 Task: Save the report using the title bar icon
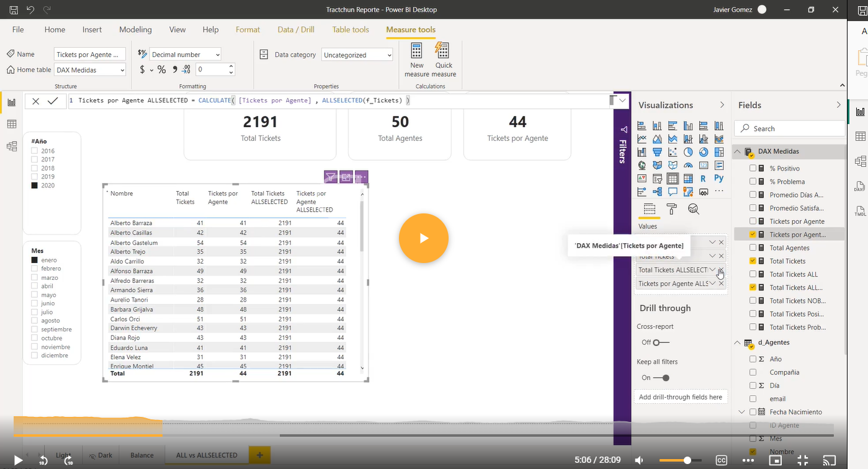point(14,10)
